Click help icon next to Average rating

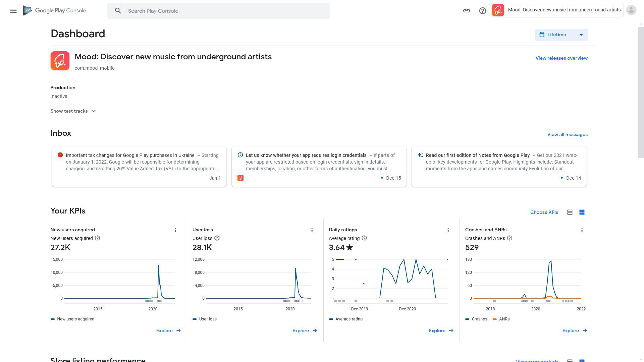coord(364,238)
